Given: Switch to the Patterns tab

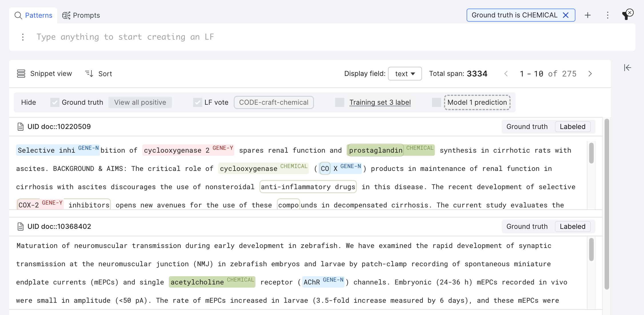Looking at the screenshot, I should 33,15.
